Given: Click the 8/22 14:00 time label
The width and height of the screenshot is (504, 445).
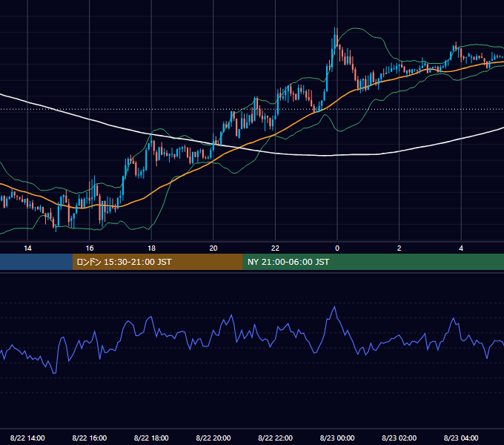Looking at the screenshot, I should (27, 438).
